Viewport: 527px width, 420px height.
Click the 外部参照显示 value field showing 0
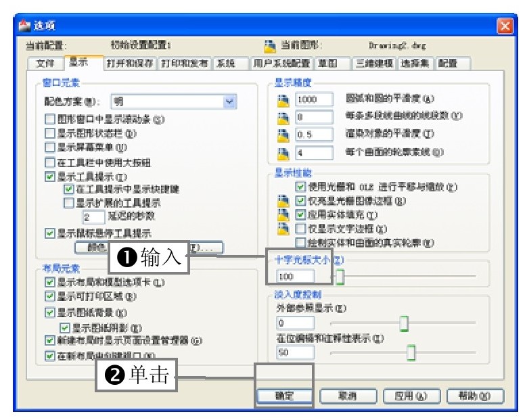click(x=296, y=323)
